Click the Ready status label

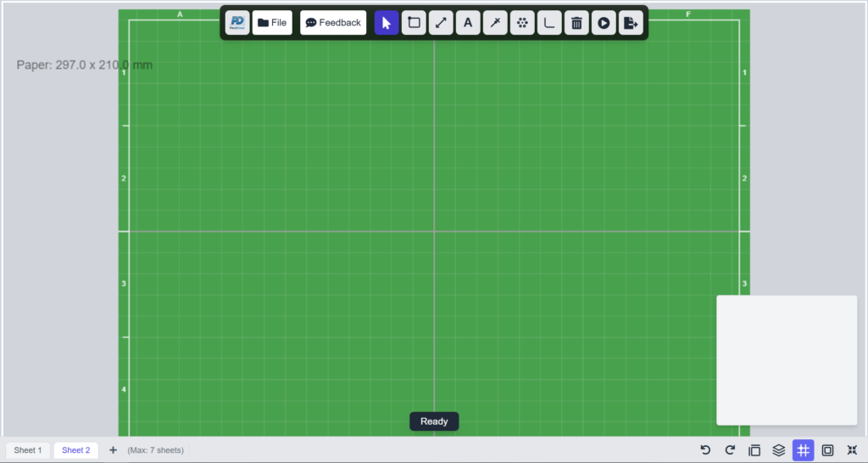click(434, 421)
